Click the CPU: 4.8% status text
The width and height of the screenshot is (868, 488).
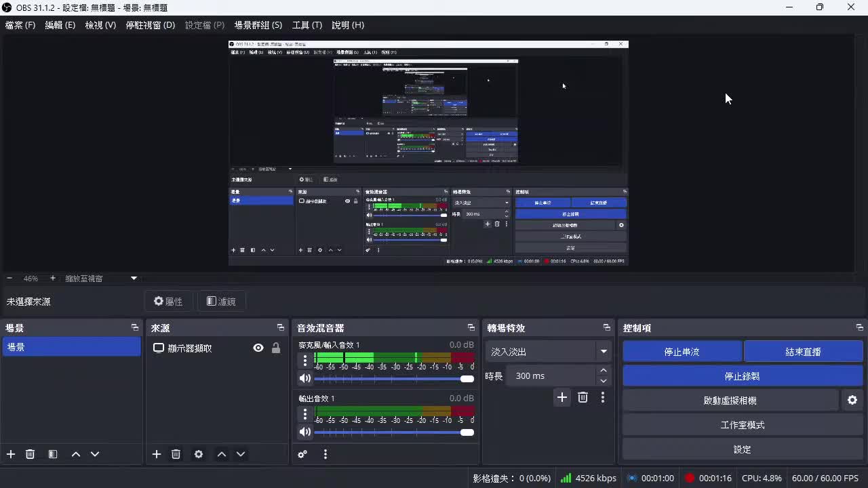click(762, 478)
